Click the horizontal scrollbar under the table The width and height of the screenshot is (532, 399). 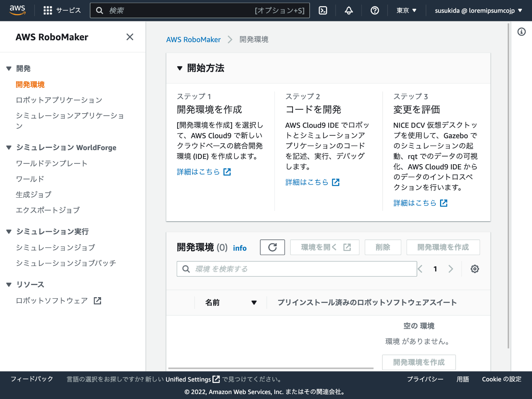pyautogui.click(x=271, y=368)
